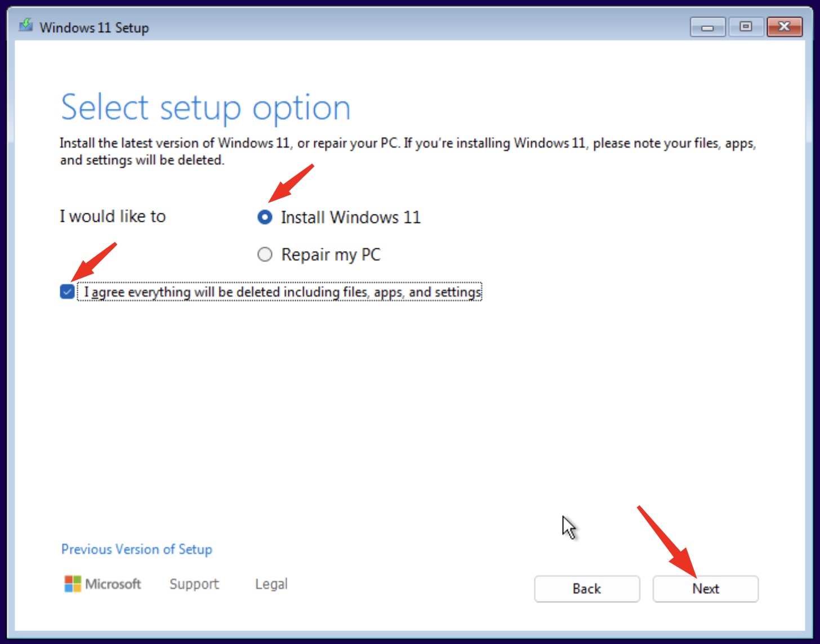Open the Legal link
This screenshot has height=644, width=820.
coord(271,584)
